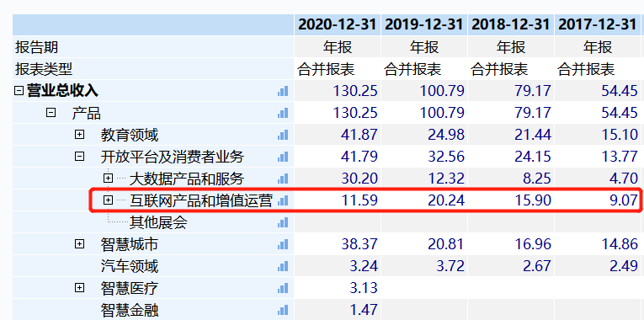Select the 2018-12-31 column header
Viewport: 644px width, 320px height.
point(511,24)
